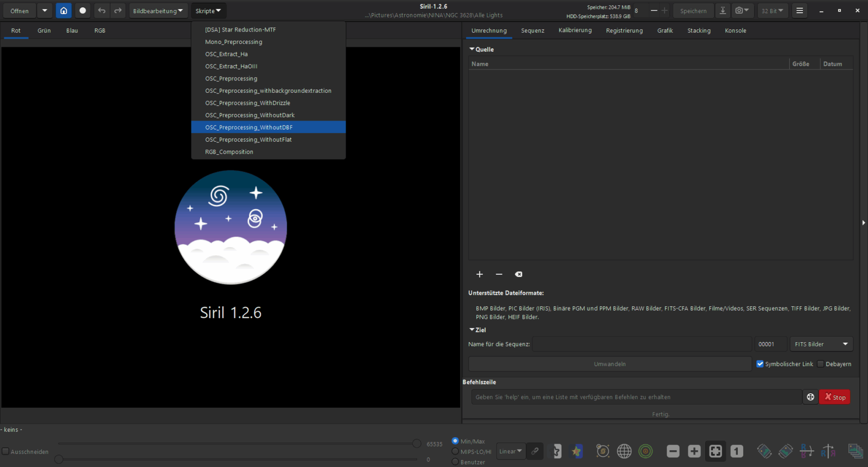Image resolution: width=868 pixels, height=467 pixels.
Task: Select the MIPS-LO/HI radio button
Action: click(x=455, y=451)
